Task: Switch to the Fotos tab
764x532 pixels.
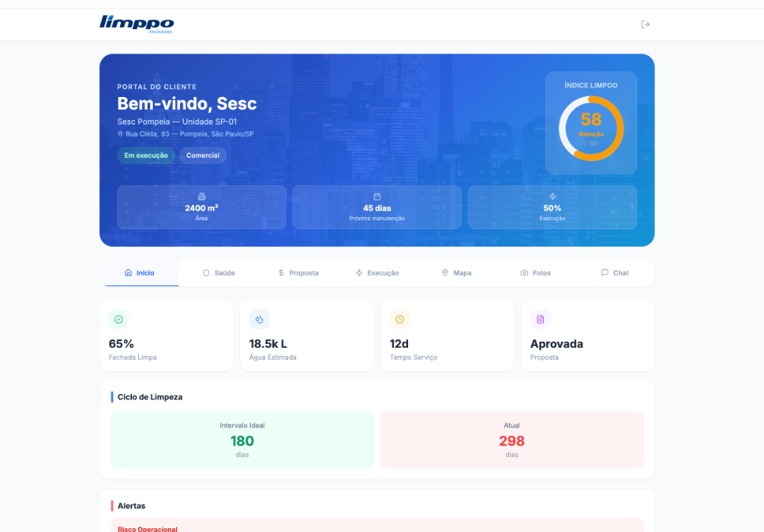Action: click(536, 273)
